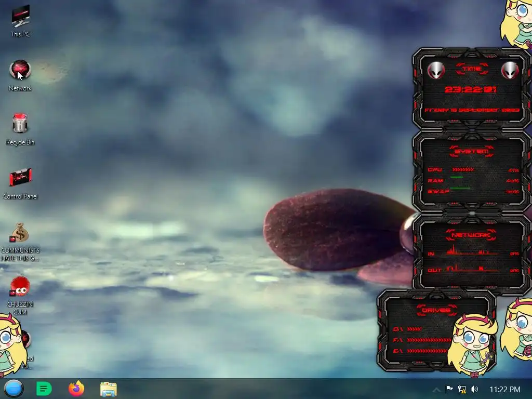Click the 23:22 digital time readout
The width and height of the screenshot is (532, 399).
[x=471, y=89]
